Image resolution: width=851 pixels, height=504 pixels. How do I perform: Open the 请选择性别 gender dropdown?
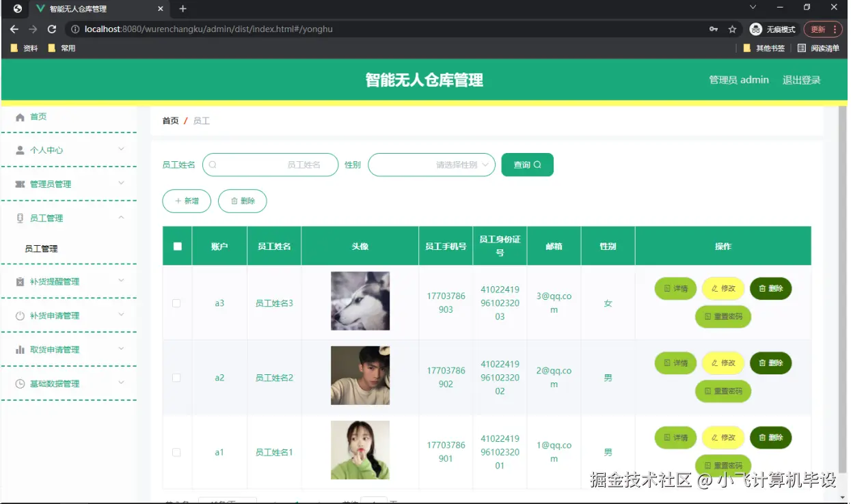(431, 165)
